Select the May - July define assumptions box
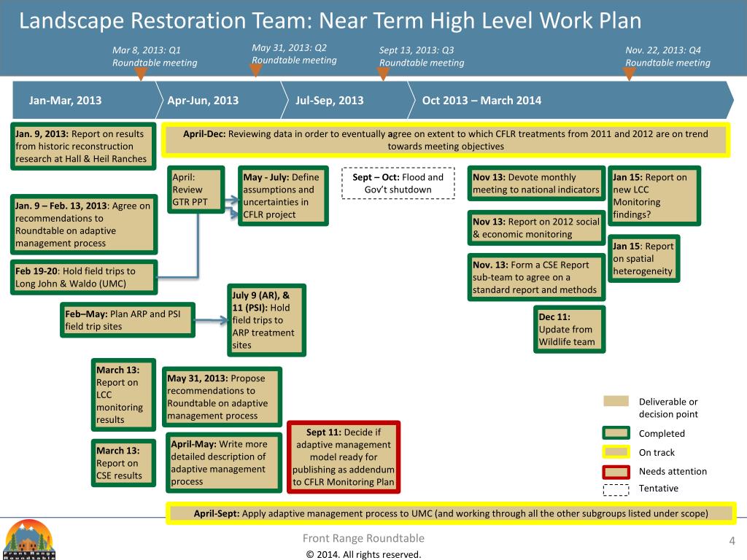The height and width of the screenshot is (560, 747). point(283,195)
